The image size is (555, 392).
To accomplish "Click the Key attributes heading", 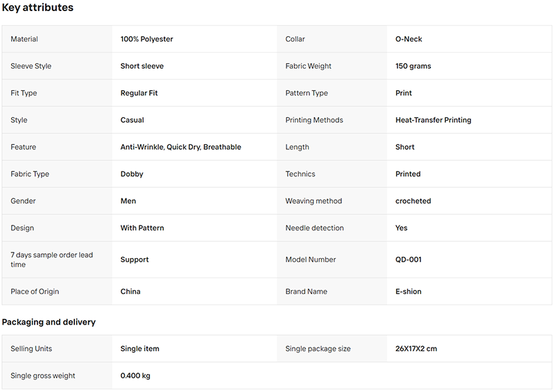I will pos(37,8).
